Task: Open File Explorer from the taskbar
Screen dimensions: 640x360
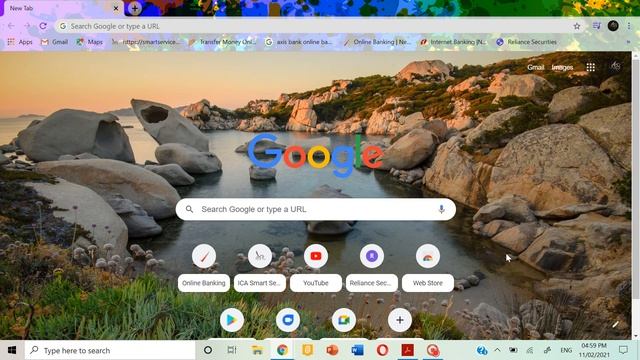Action: [257, 350]
